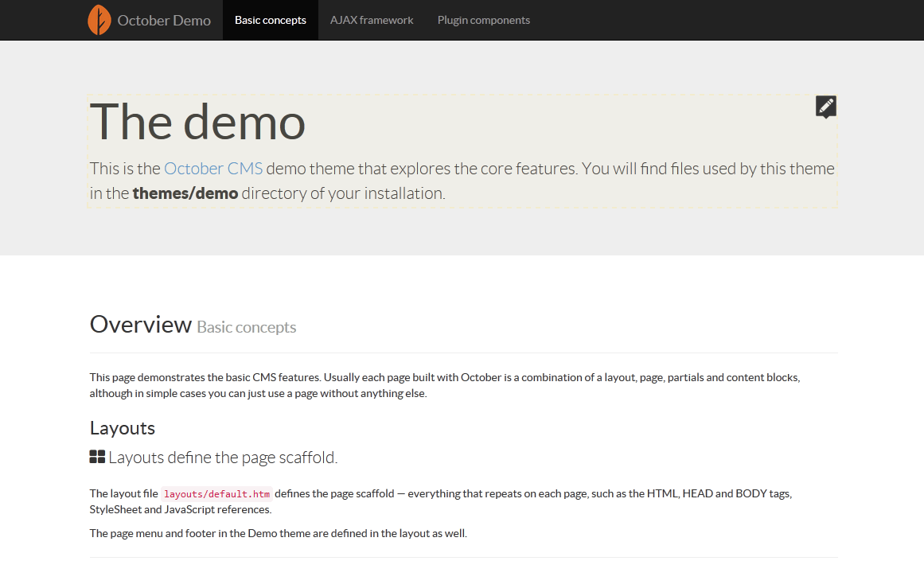Click the grid icon next to Layouts description
924x561 pixels.
[97, 457]
